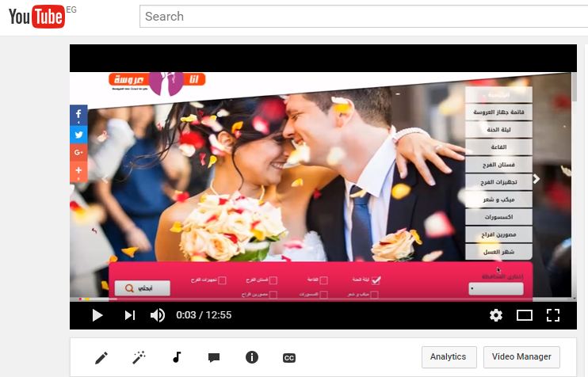Viewport: 588px width, 377px height.
Task: Enter full screen mode
Action: tap(553, 315)
